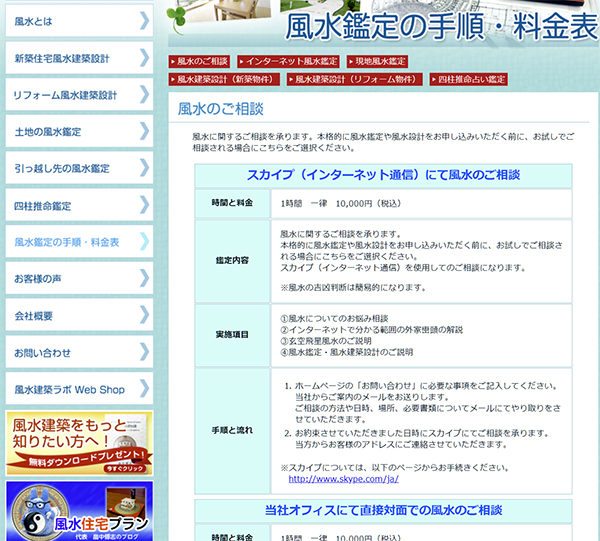Click the arrow icon beside 四柱推命鑑定
This screenshot has width=600, height=541.
(144, 205)
